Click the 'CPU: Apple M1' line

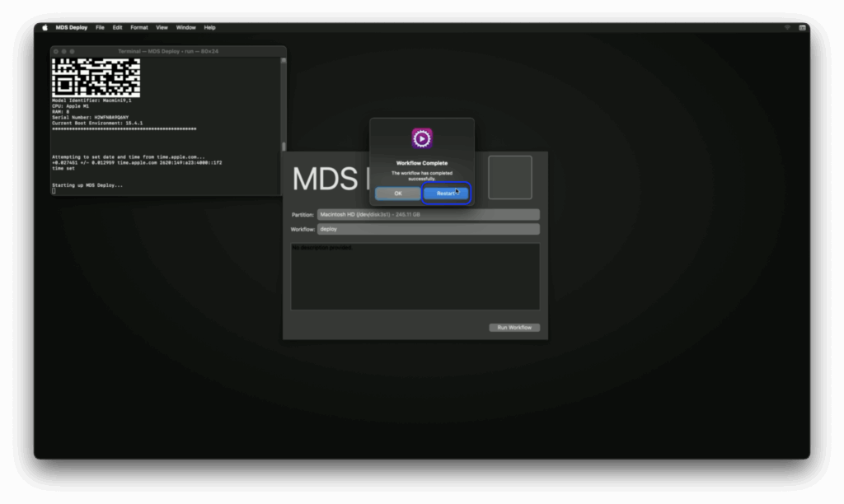click(x=71, y=106)
